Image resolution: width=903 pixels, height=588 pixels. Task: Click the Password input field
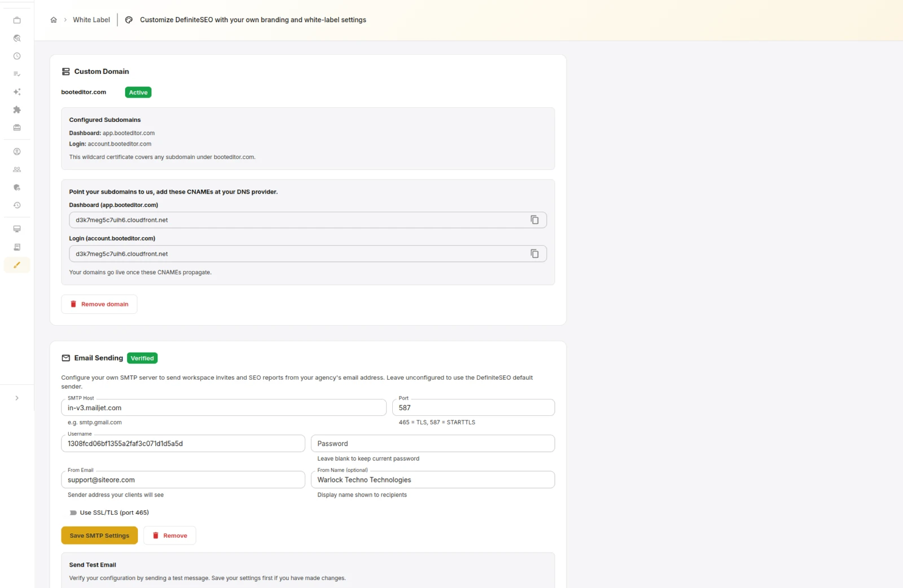click(433, 444)
